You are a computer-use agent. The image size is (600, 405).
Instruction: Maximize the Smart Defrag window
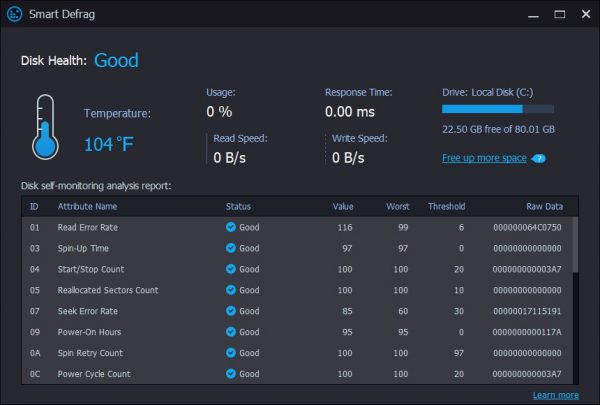click(x=559, y=15)
